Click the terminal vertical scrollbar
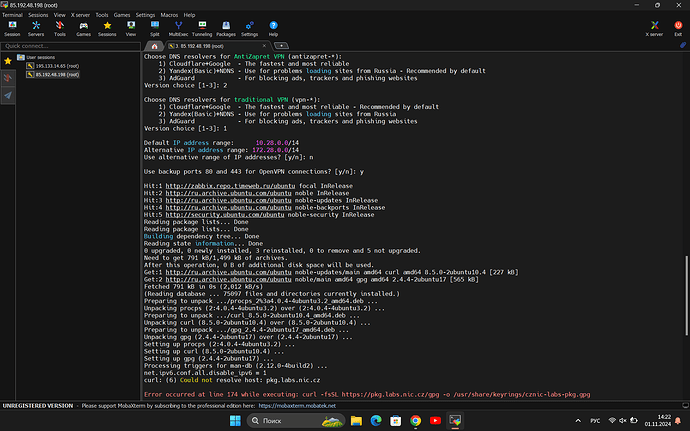Screen dimensions: 690x431 (686, 295)
